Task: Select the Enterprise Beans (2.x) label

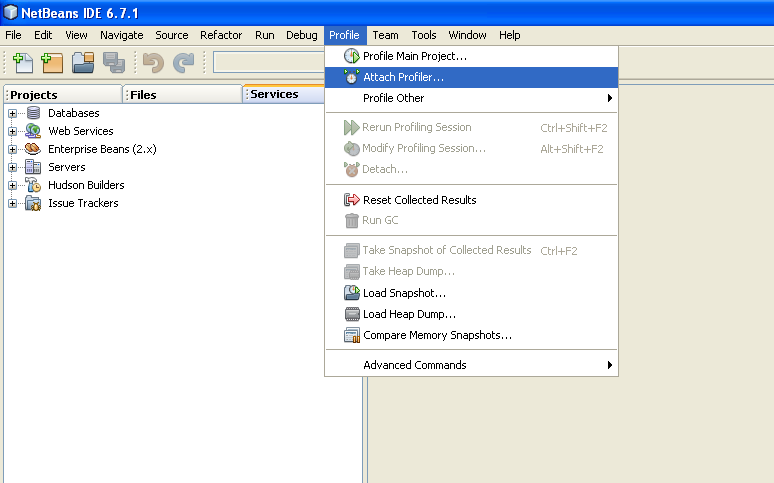Action: tap(102, 149)
